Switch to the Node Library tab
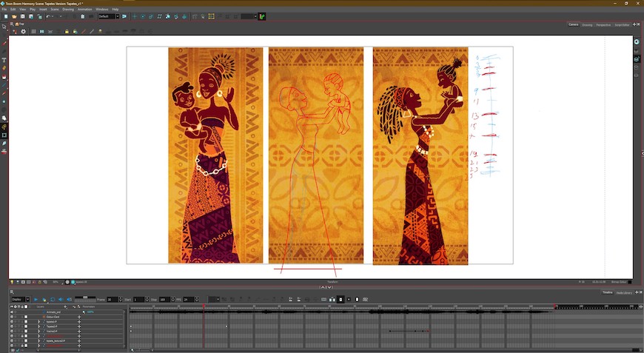 click(624, 292)
